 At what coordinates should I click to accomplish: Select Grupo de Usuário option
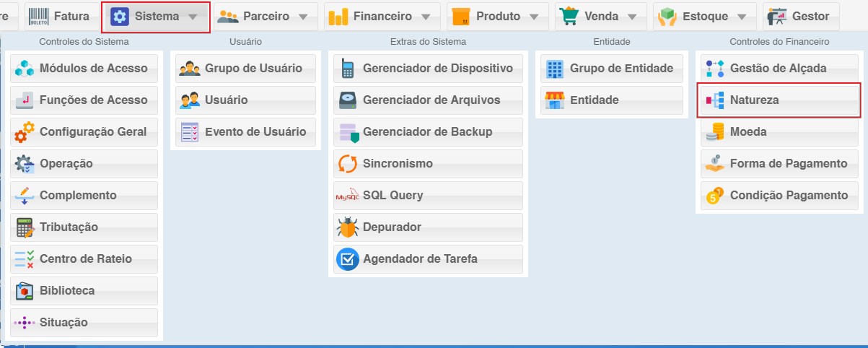coord(245,69)
